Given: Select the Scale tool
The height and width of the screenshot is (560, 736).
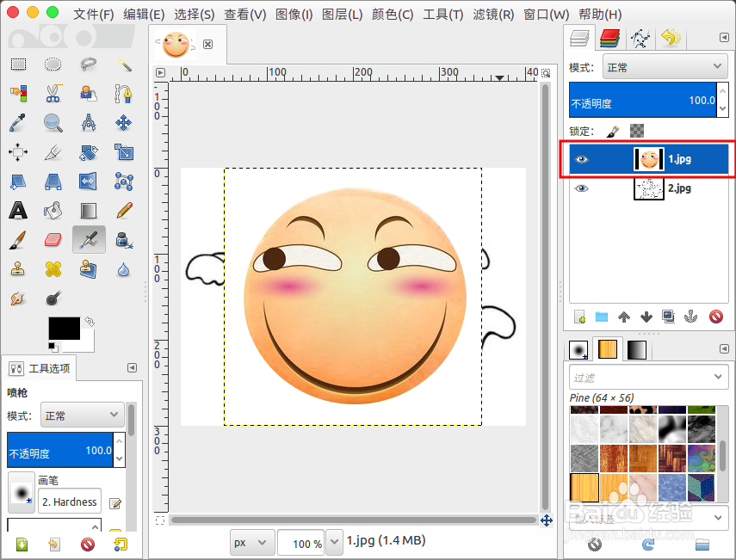Looking at the screenshot, I should click(x=124, y=152).
